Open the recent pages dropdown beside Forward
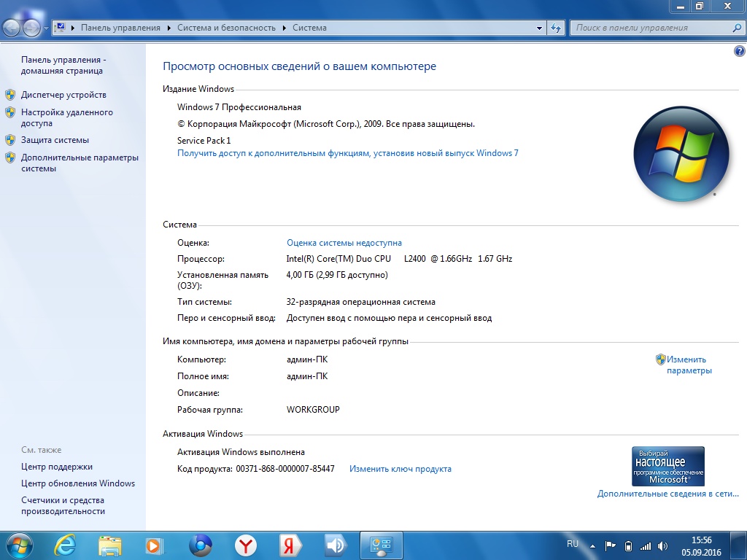Image resolution: width=747 pixels, height=560 pixels. pyautogui.click(x=46, y=28)
